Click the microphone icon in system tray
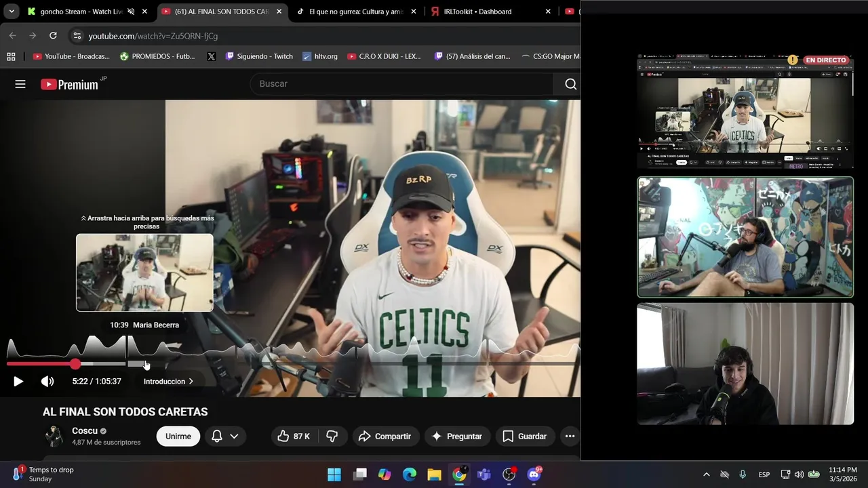Image resolution: width=868 pixels, height=488 pixels. pos(743,474)
